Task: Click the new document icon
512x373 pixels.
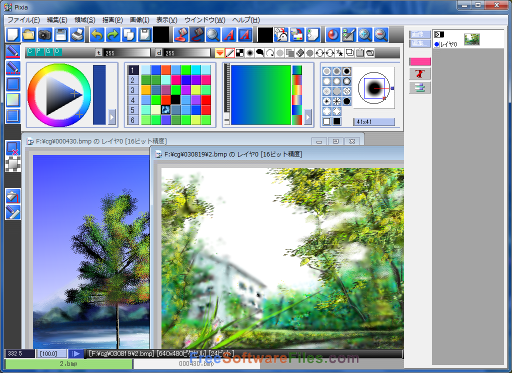Action: (13, 35)
